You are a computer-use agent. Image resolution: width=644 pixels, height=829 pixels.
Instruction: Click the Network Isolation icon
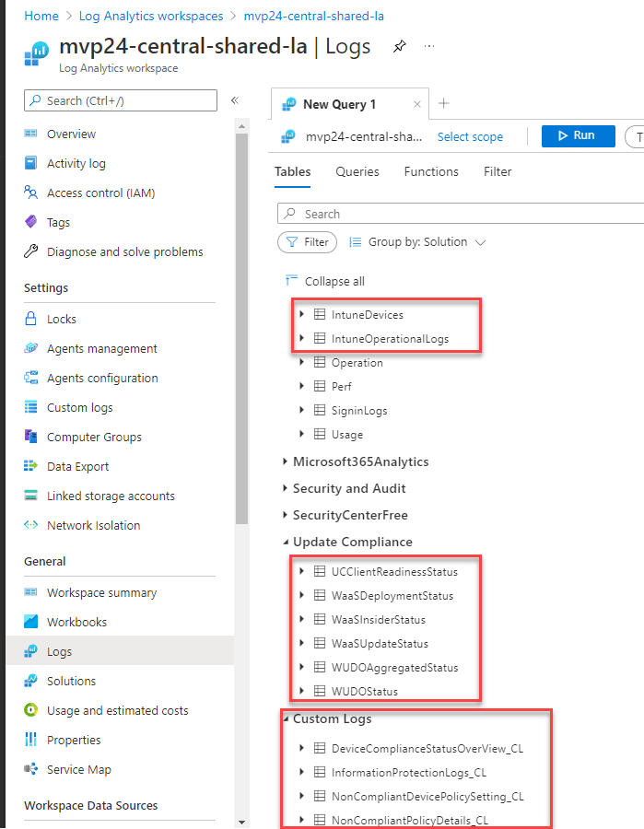(x=30, y=525)
